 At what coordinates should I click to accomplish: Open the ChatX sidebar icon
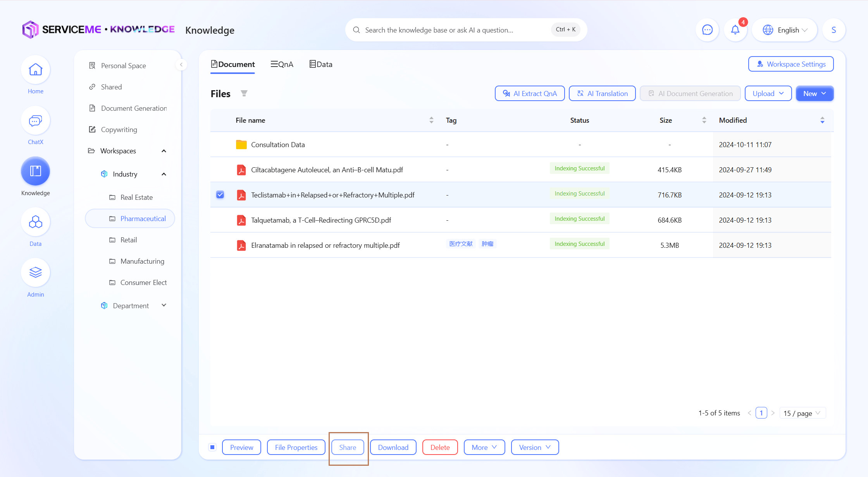[35, 121]
